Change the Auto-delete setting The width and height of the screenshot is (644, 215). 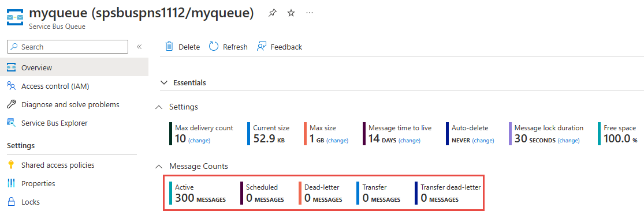[x=483, y=141]
